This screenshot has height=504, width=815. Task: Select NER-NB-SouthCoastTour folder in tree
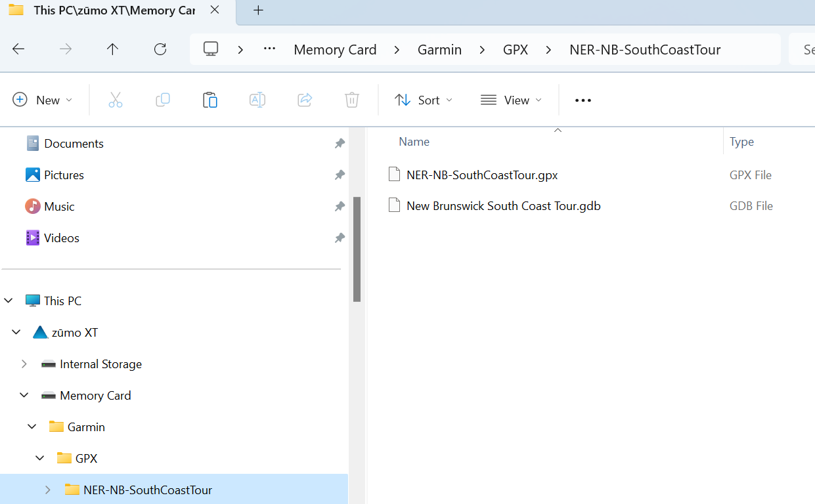pyautogui.click(x=148, y=490)
